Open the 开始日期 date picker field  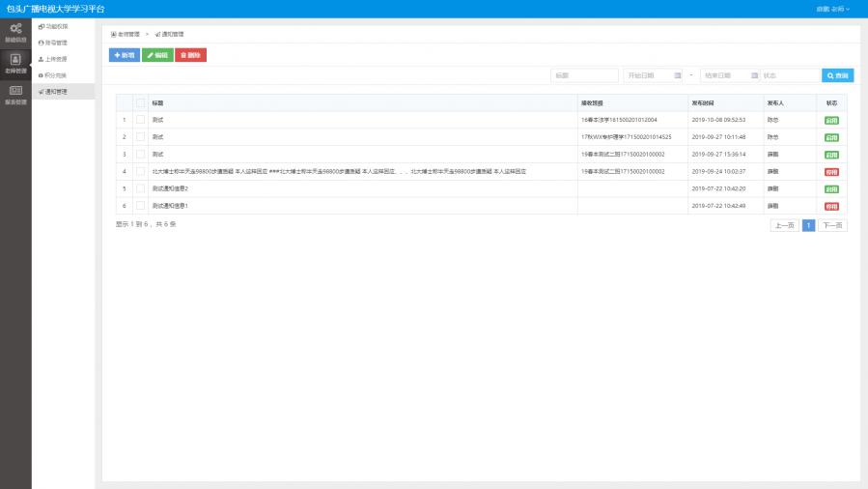click(647, 75)
